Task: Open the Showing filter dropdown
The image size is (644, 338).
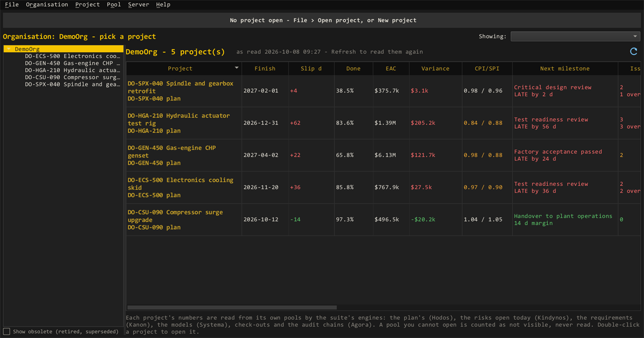Action: coord(575,36)
